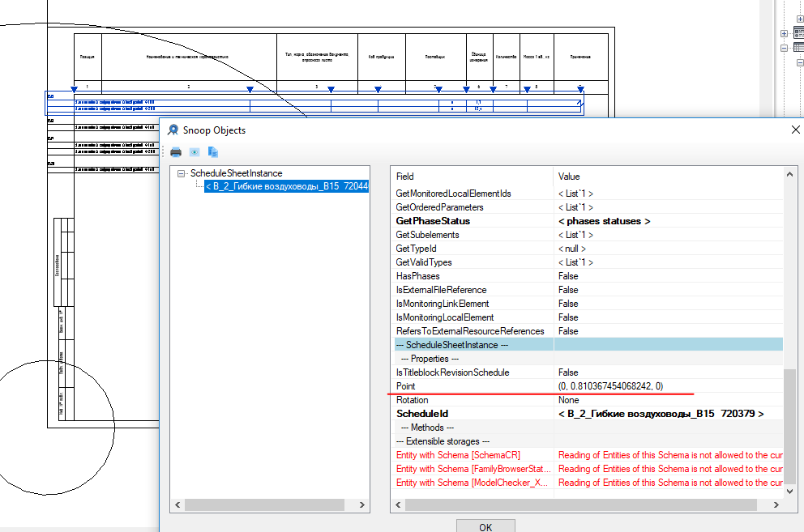Select the ScheduleSheetInstance root tree item
804x532 pixels.
tap(237, 173)
